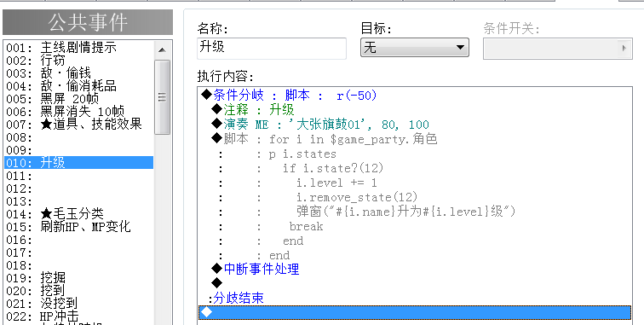Select empty event slot 012

(79, 189)
